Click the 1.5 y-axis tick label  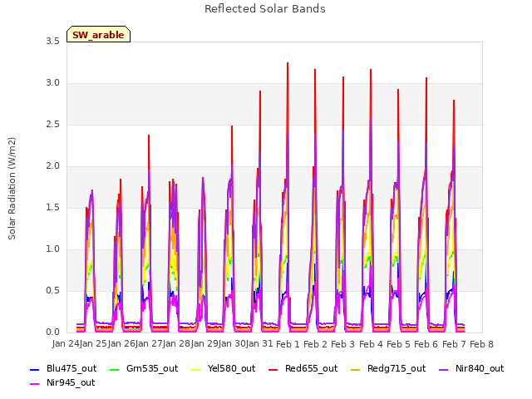[x=52, y=208]
